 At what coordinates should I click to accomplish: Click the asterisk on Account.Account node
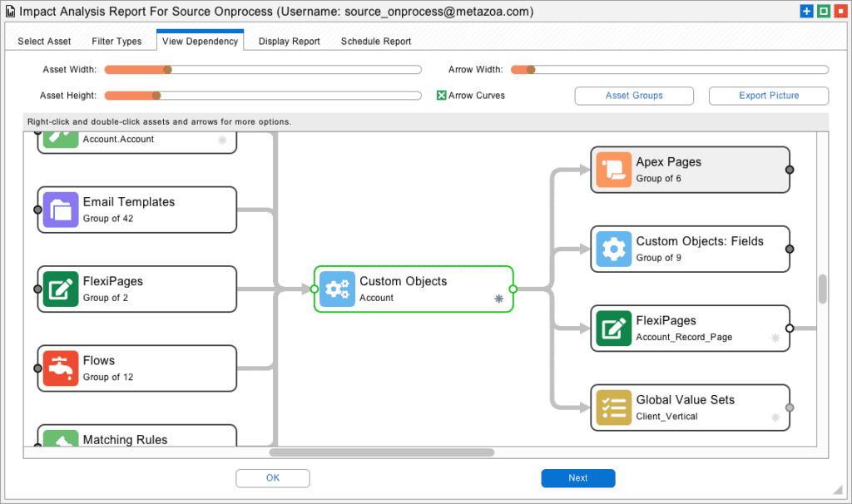tap(222, 140)
